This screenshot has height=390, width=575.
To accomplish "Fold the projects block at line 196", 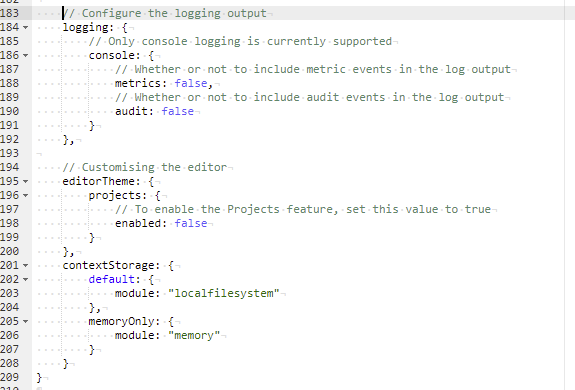I will 25,195.
